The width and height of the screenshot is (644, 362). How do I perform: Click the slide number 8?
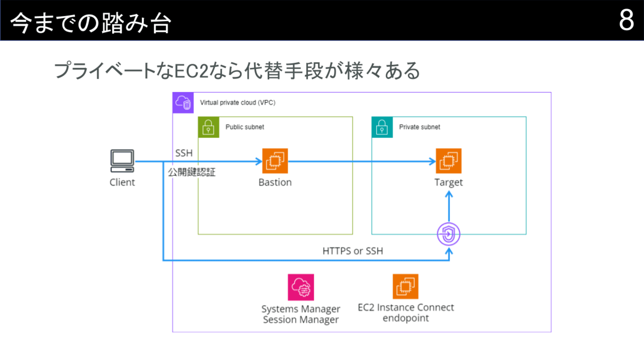tap(626, 20)
